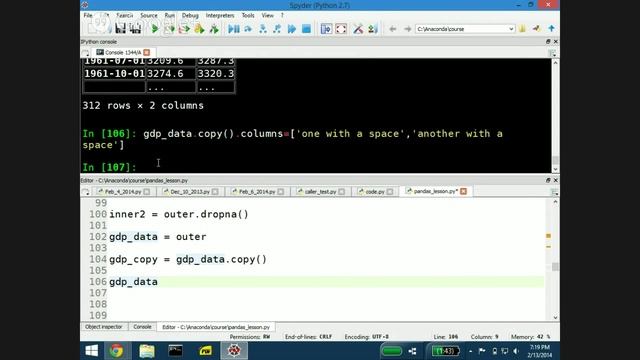Open File Explorer from the taskbar
Screen dimensions: 640x360
point(147,351)
